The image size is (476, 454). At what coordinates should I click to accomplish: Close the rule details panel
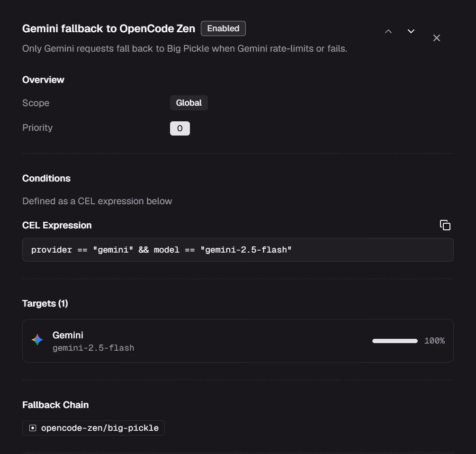[x=437, y=38]
